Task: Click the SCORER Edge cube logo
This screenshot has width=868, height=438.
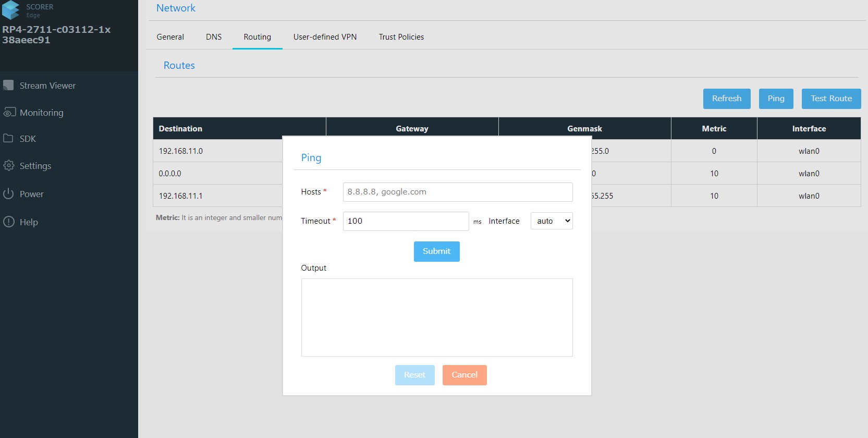Action: pyautogui.click(x=10, y=10)
